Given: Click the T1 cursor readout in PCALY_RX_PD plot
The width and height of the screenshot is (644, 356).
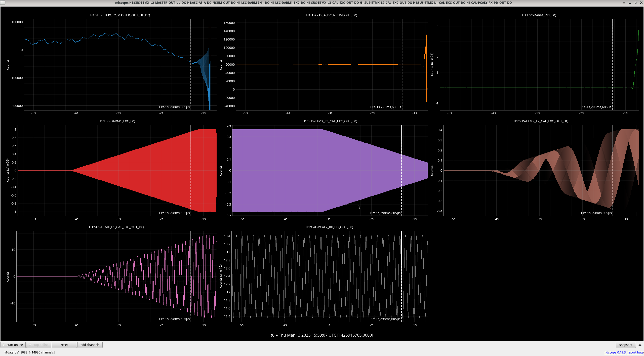Looking at the screenshot, I should point(385,319).
